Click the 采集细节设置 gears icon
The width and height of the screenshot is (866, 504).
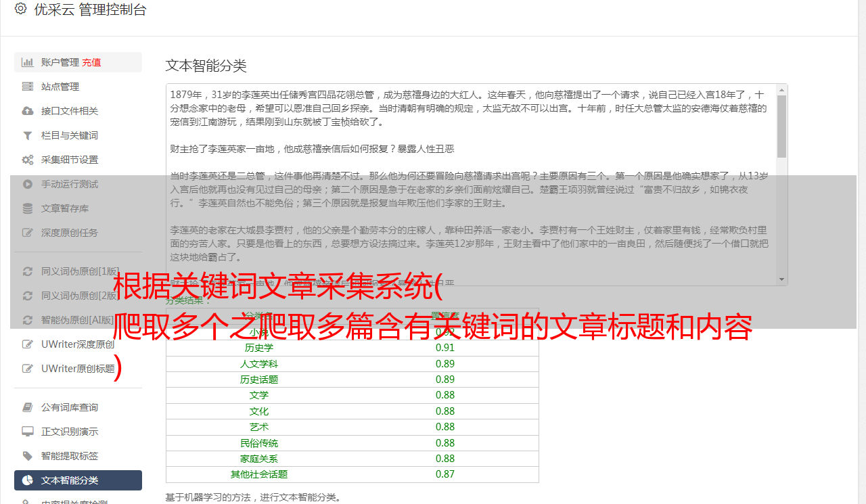tap(28, 160)
